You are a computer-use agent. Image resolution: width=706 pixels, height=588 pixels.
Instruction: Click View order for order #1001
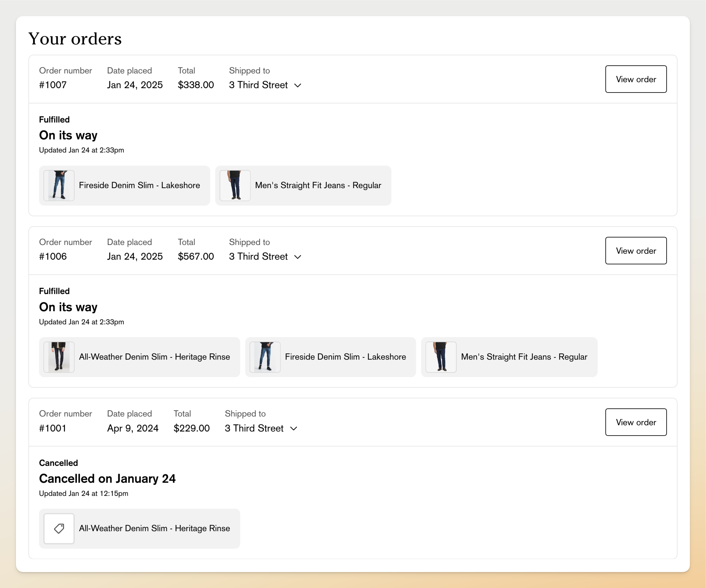pos(636,422)
